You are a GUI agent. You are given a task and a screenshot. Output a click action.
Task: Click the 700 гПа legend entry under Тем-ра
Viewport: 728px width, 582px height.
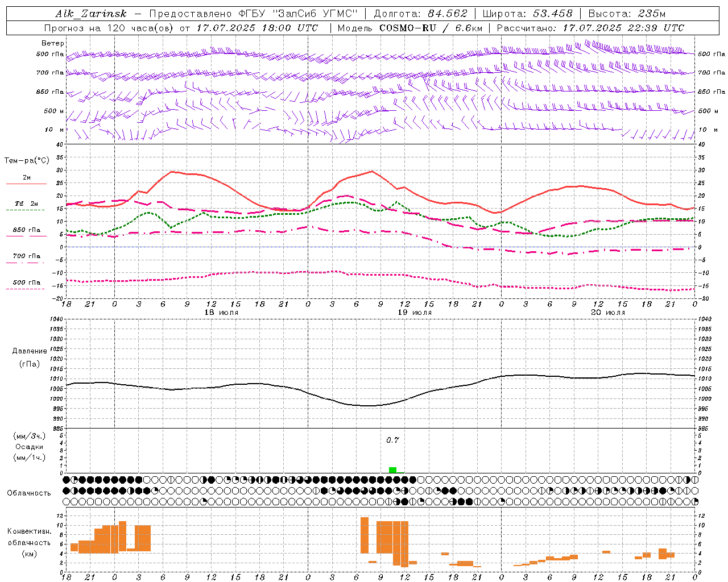click(27, 256)
